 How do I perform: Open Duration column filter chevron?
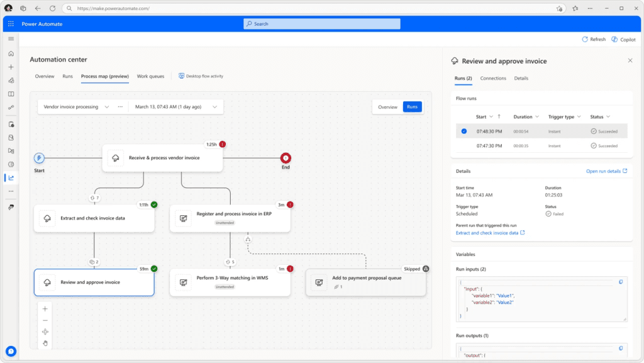click(537, 116)
